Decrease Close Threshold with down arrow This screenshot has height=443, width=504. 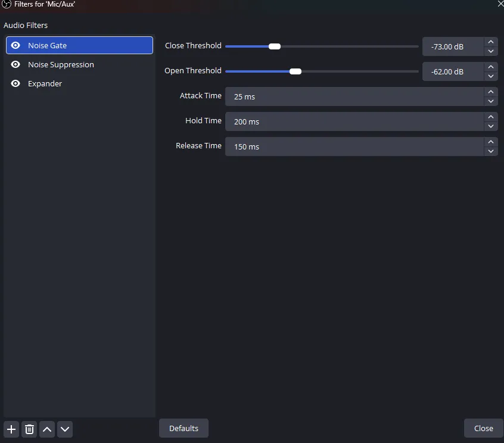click(491, 51)
